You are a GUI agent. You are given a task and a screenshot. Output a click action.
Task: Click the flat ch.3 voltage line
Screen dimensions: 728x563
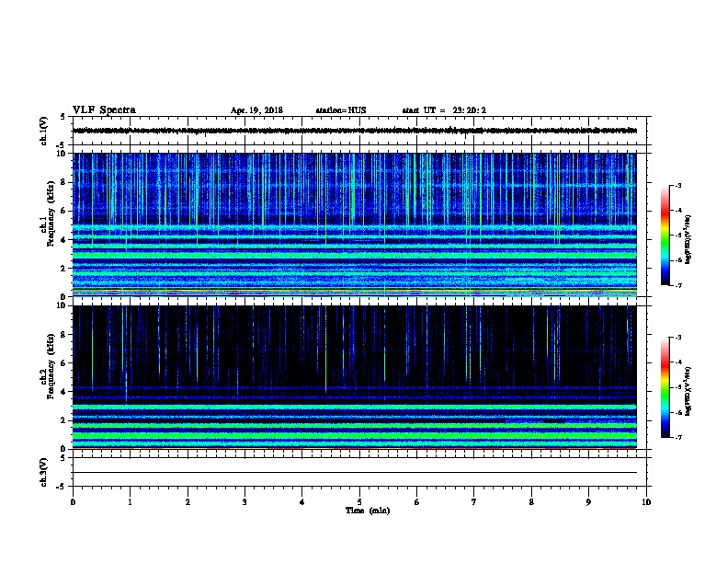[355, 473]
